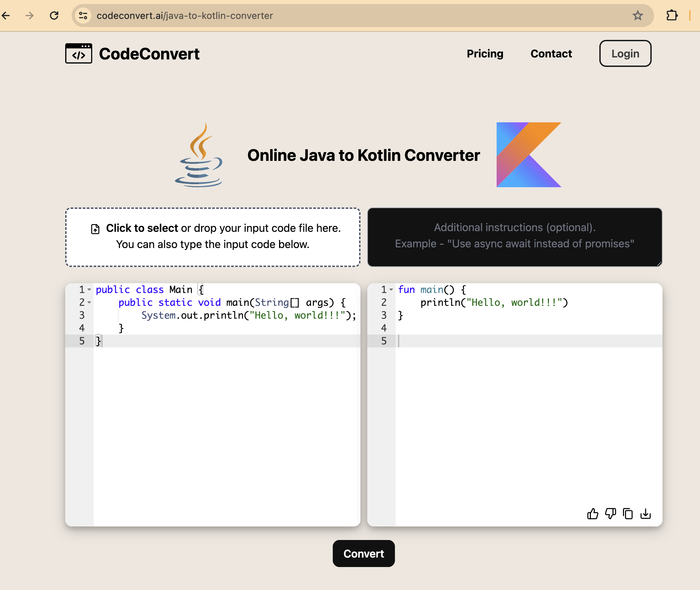The width and height of the screenshot is (700, 590).
Task: Reload the page
Action: pyautogui.click(x=54, y=16)
